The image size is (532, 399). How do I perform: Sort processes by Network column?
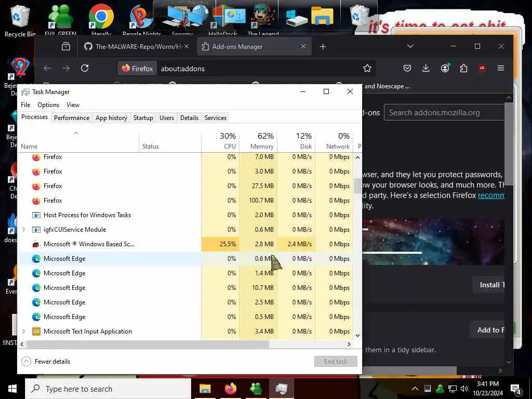(334, 142)
